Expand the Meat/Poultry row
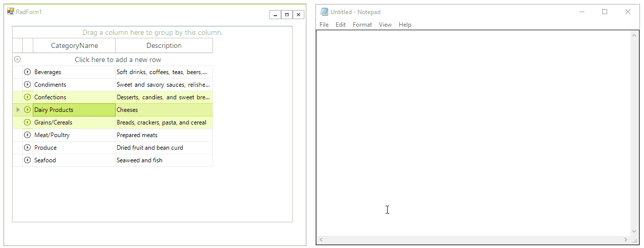 point(28,135)
